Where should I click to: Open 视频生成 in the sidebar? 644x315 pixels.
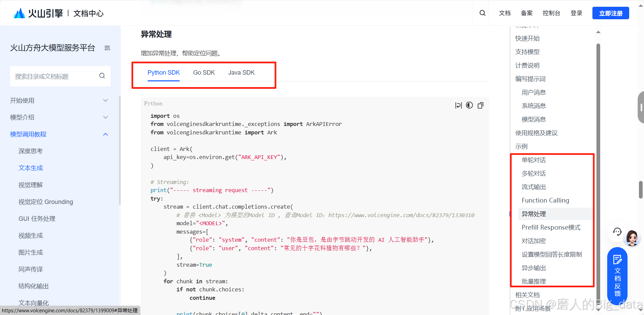click(31, 236)
